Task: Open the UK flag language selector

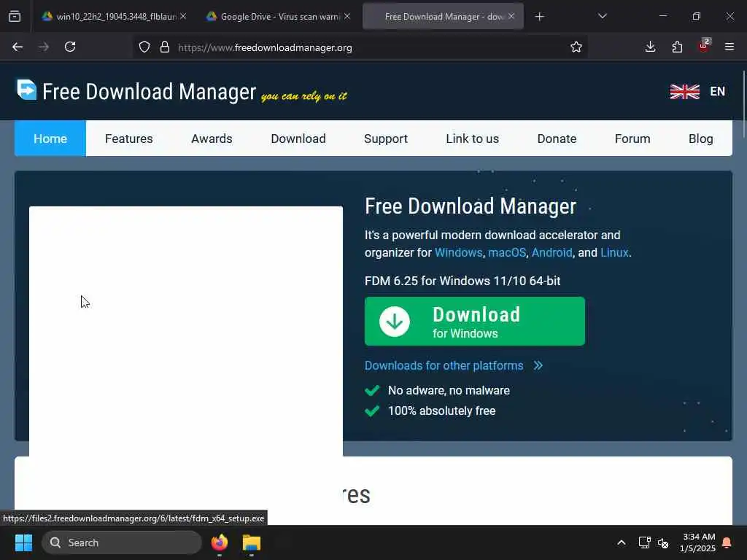Action: pyautogui.click(x=684, y=91)
